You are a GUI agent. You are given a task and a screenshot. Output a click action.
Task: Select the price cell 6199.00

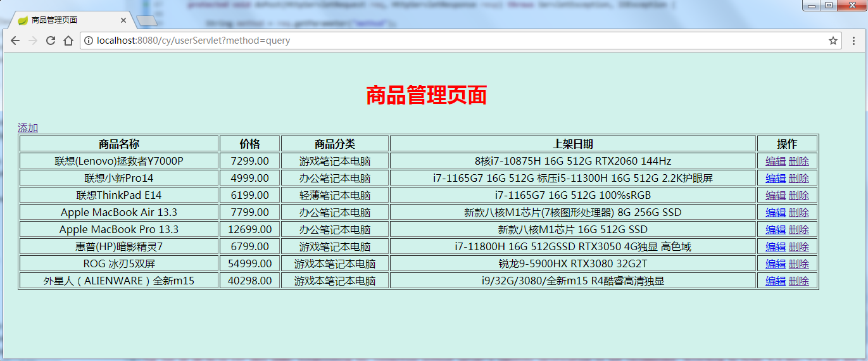[250, 195]
